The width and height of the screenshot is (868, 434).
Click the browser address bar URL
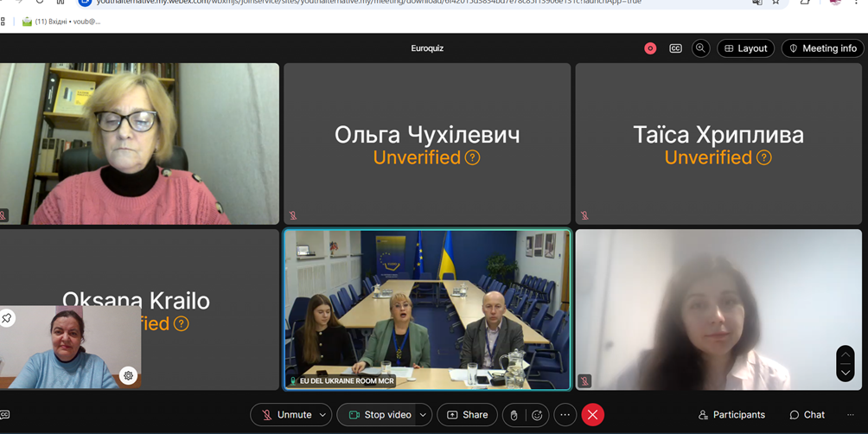click(x=368, y=2)
